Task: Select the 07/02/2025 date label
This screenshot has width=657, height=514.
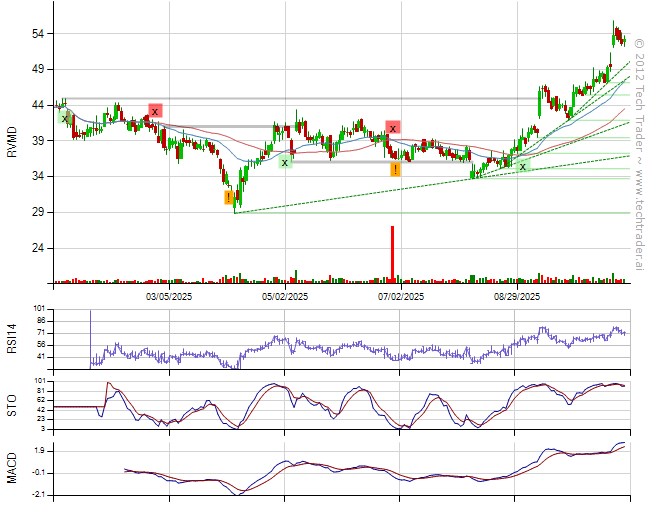Action: [400, 297]
